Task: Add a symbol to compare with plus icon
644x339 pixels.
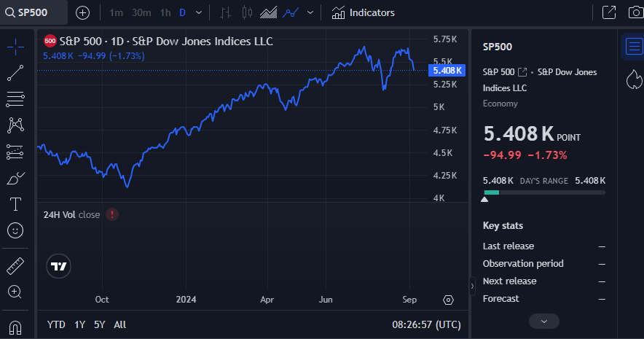Action: [x=82, y=12]
